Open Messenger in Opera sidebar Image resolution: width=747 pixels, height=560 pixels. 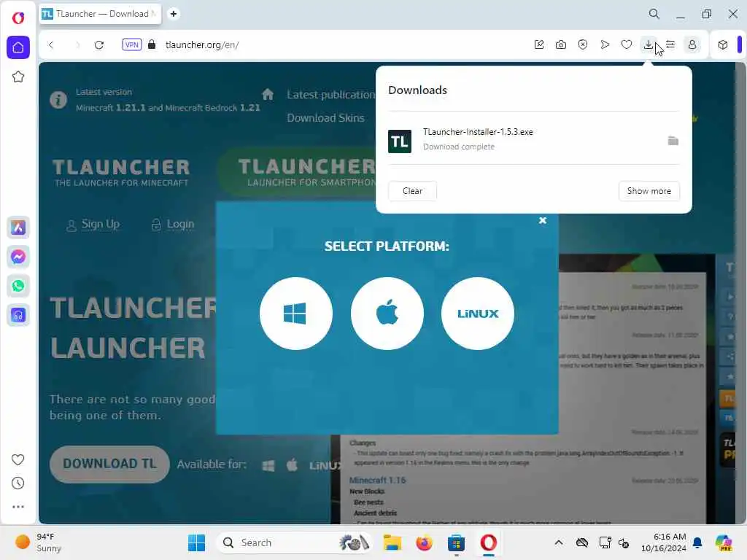click(18, 257)
